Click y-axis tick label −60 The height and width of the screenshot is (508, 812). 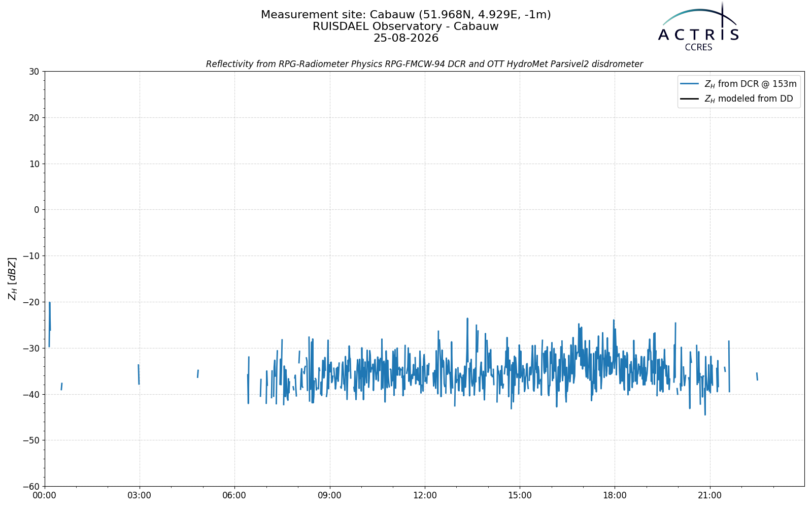coord(30,487)
